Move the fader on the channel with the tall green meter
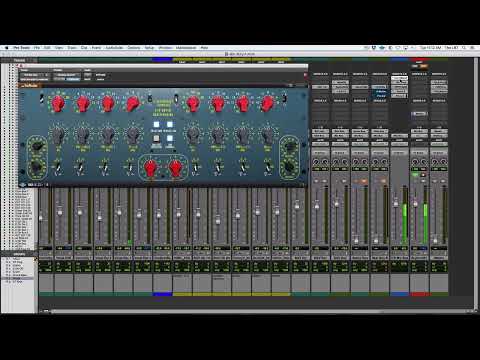The height and width of the screenshot is (360, 480). (x=396, y=203)
